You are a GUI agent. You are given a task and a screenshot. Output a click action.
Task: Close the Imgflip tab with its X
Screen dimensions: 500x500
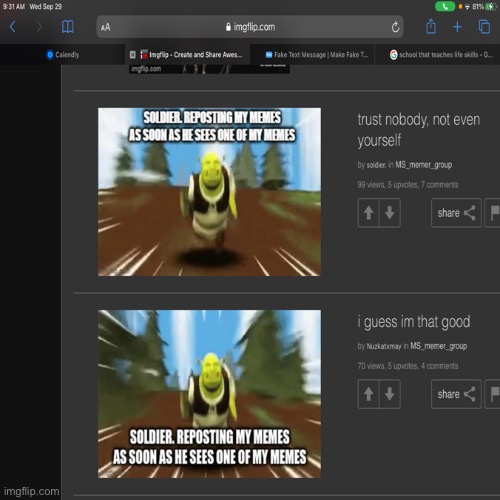click(x=133, y=55)
